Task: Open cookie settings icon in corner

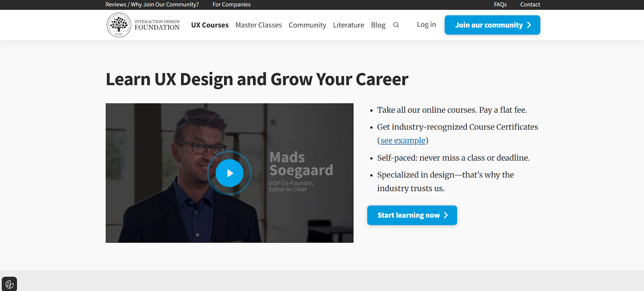Action: (x=9, y=284)
